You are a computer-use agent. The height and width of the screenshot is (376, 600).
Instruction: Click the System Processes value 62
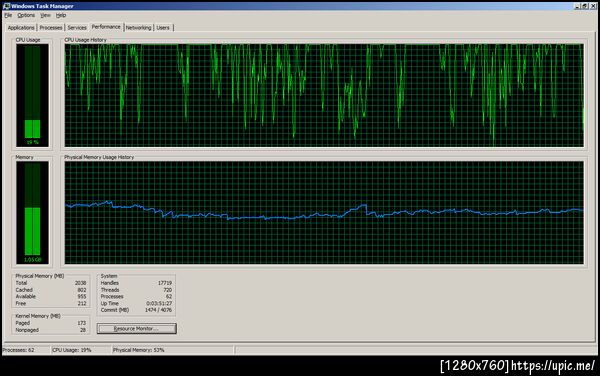point(169,296)
